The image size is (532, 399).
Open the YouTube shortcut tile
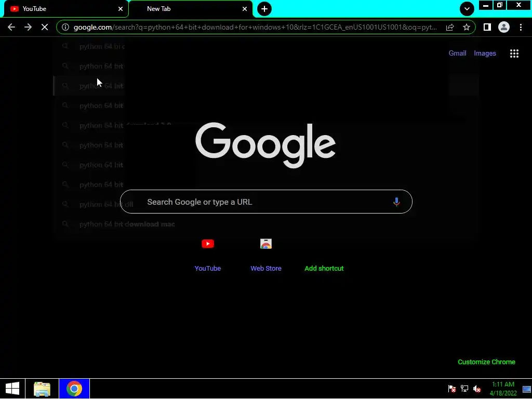[208, 255]
